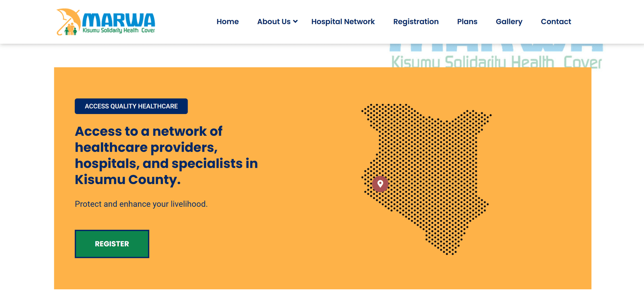Open the Gallery page
This screenshot has width=644, height=295.
[509, 22]
